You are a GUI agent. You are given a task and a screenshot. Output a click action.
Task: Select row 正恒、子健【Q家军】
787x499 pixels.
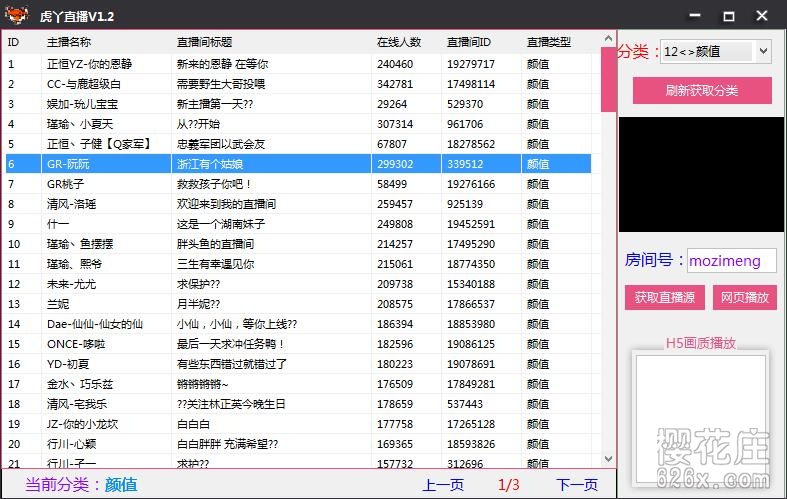[x=298, y=144]
